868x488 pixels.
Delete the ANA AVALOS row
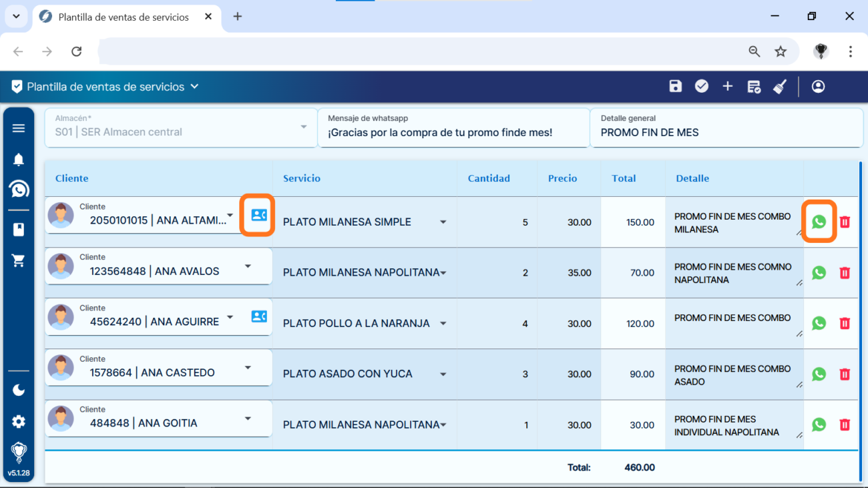(845, 272)
